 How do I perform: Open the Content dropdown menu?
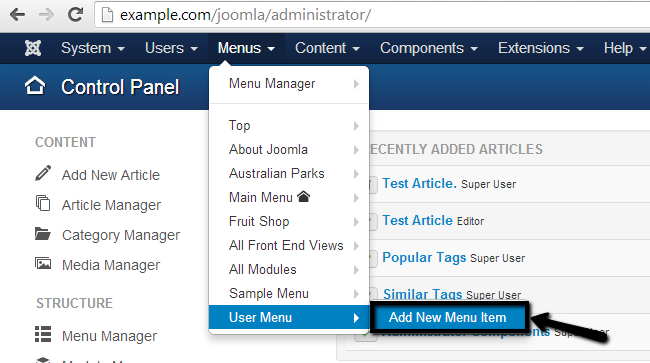(327, 48)
